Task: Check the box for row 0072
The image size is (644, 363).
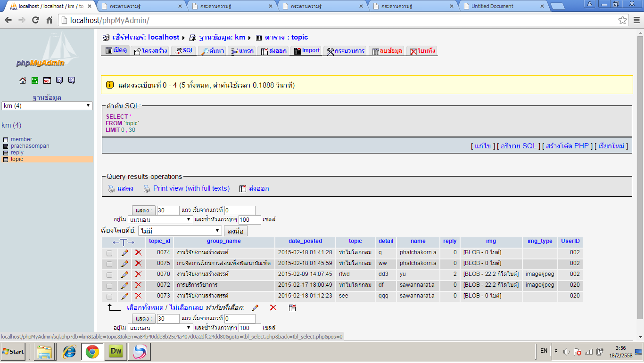Action: point(109,286)
